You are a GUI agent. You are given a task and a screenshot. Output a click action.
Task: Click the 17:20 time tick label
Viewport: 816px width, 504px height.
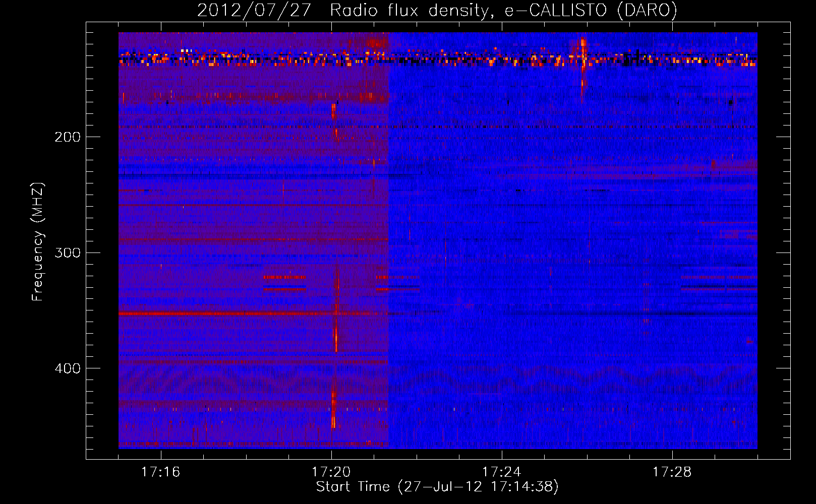click(331, 472)
